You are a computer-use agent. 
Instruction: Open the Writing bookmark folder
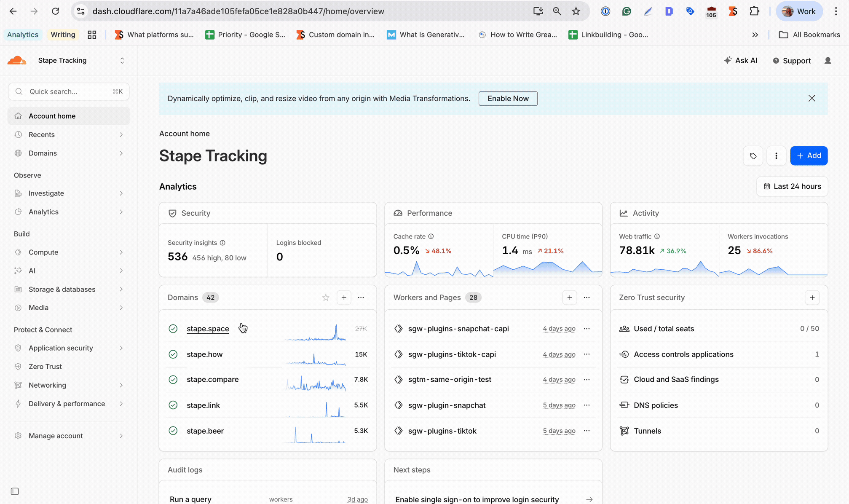pos(63,35)
